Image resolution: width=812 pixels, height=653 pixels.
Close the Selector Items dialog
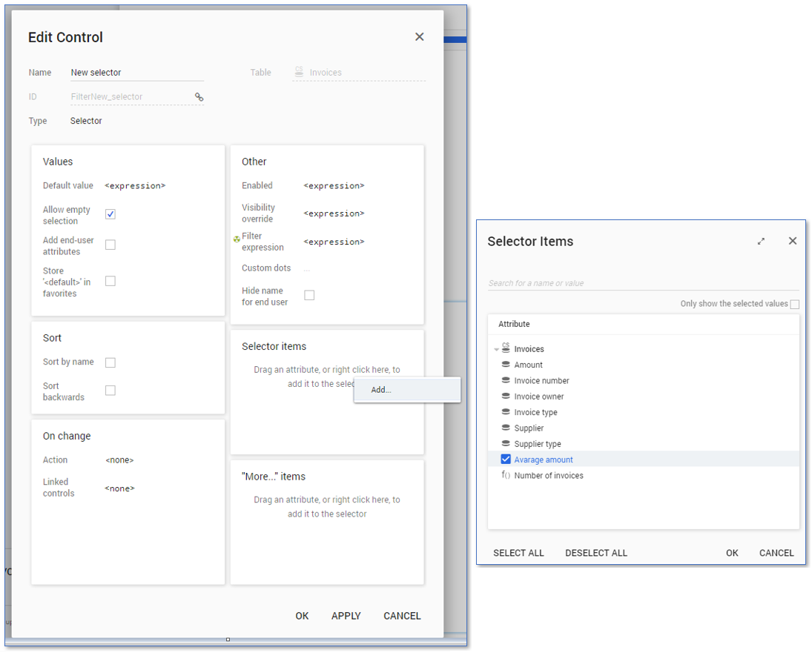coord(792,241)
